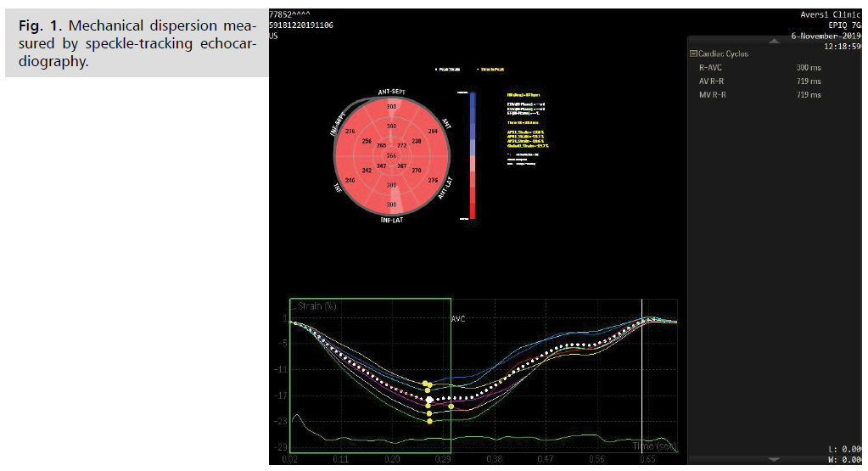
Task: Select the bullseye segment showing 246
Action: 350,180
